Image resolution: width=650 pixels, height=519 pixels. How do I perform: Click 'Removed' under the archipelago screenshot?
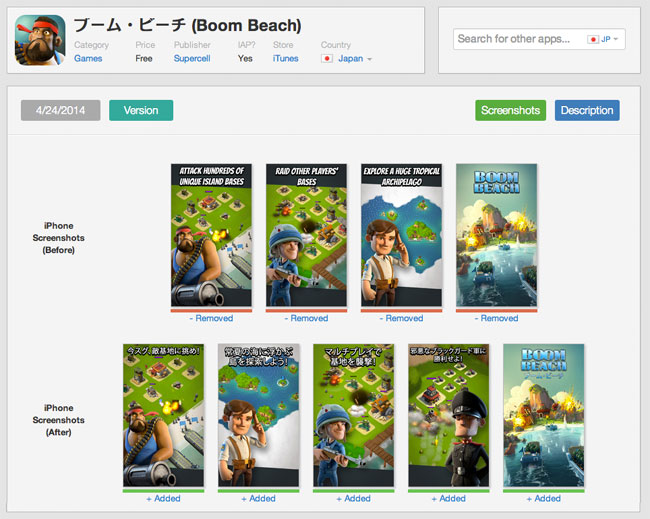[401, 318]
